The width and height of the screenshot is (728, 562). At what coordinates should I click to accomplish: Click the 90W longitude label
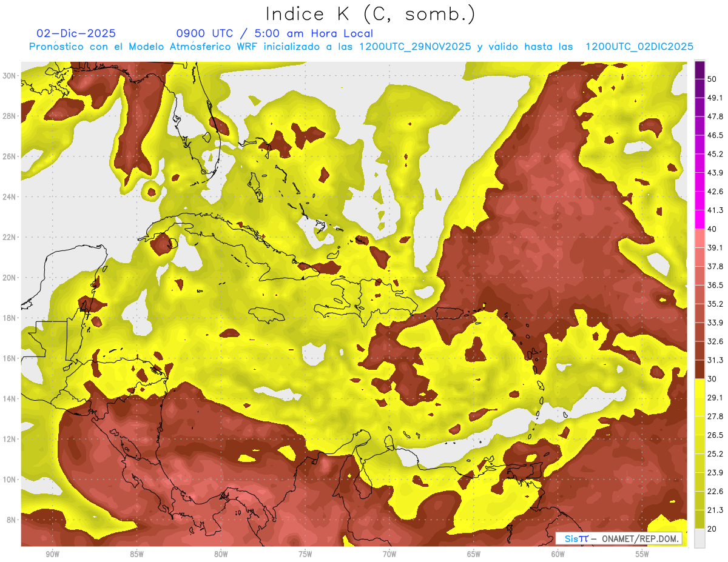pyautogui.click(x=53, y=554)
